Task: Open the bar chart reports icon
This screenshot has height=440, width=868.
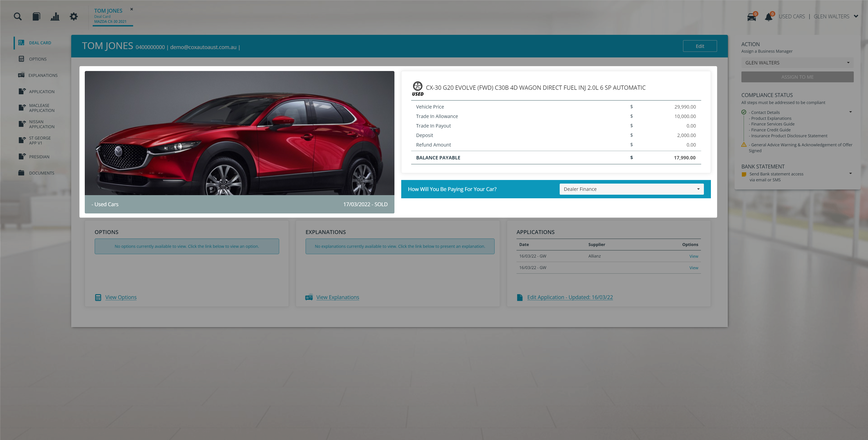Action: tap(55, 16)
